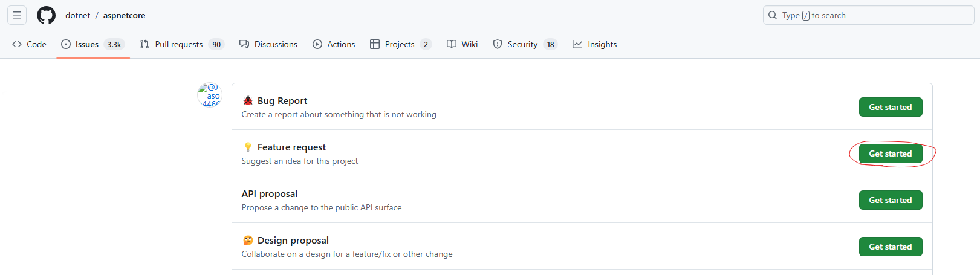Open the dotnet organization link
Viewport: 980px width, 275px height.
click(77, 15)
